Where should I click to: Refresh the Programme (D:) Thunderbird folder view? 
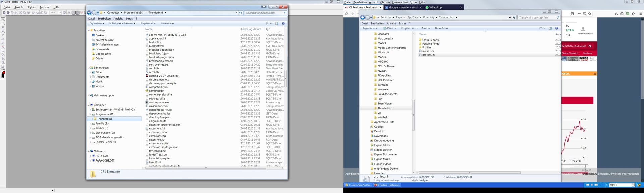(240, 13)
